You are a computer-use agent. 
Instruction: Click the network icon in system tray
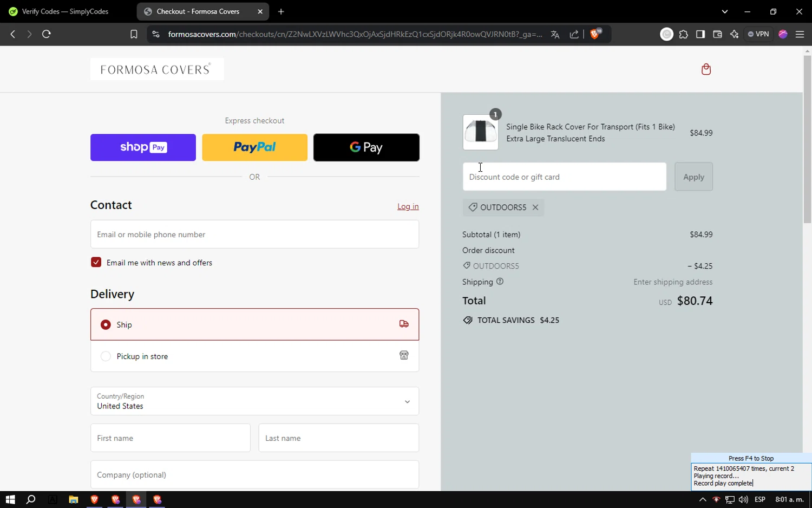tap(730, 499)
